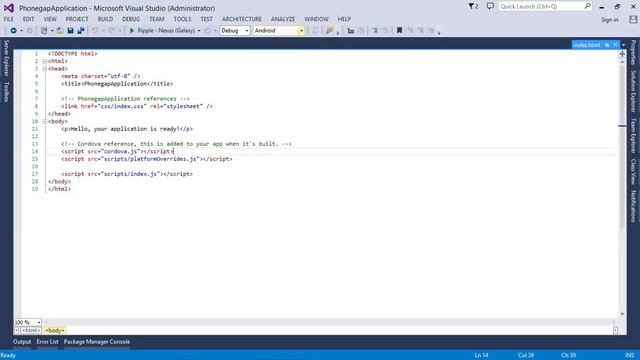Screen dimensions: 640x360
Task: Open the notifications flag icon
Action: (x=473, y=7)
